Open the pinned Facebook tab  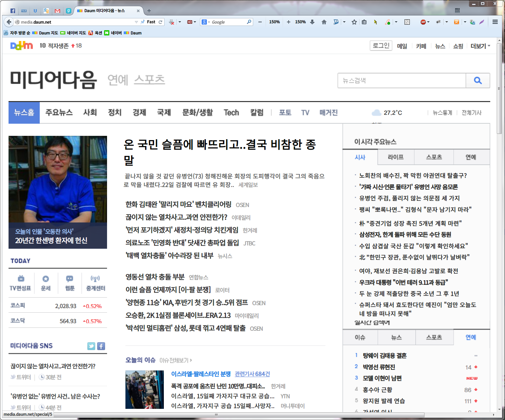pos(13,11)
